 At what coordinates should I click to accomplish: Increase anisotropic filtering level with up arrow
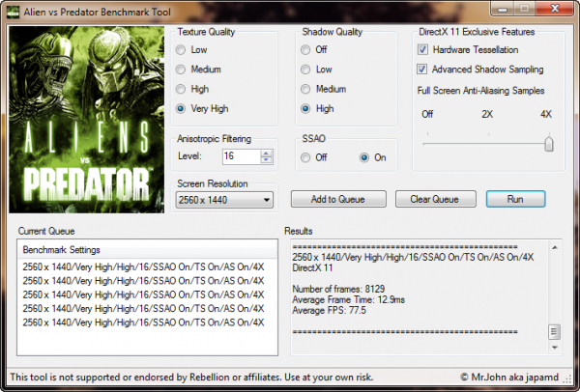[x=266, y=153]
